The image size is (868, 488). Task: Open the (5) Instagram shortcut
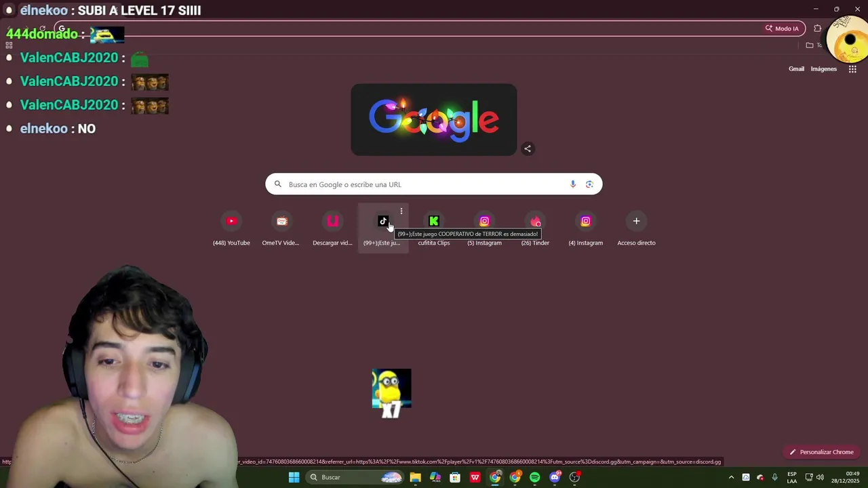click(484, 228)
